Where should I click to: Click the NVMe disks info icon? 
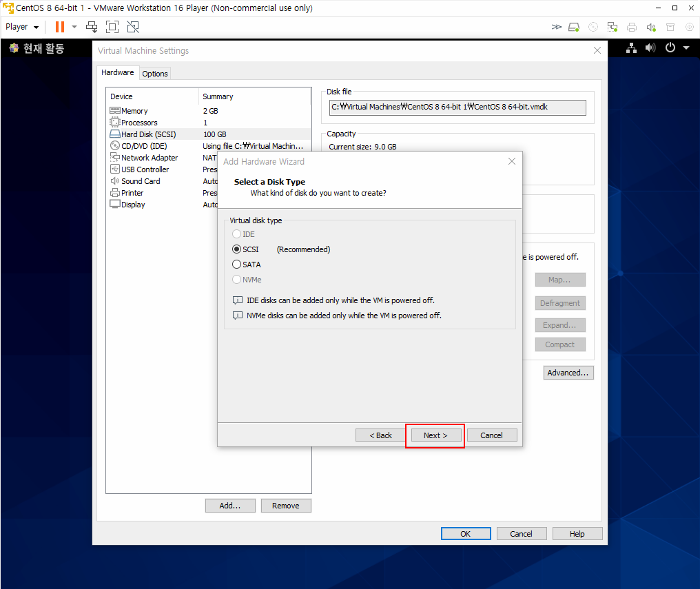[x=238, y=316]
